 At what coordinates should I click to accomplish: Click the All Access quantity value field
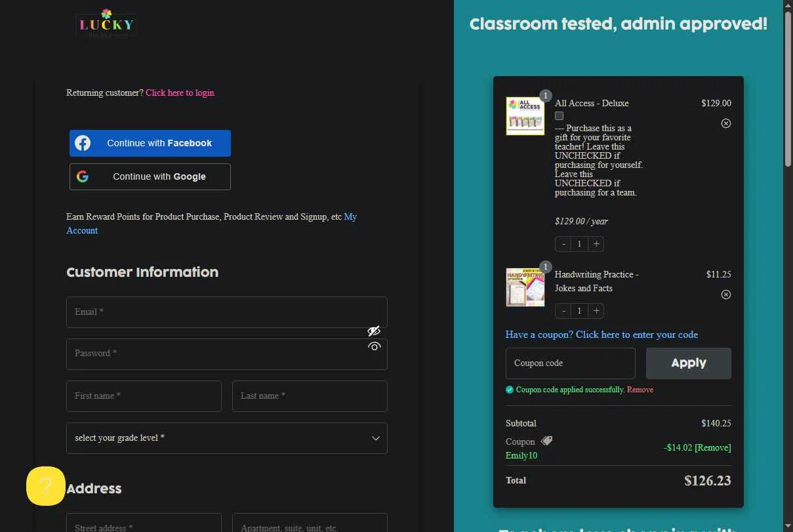579,244
